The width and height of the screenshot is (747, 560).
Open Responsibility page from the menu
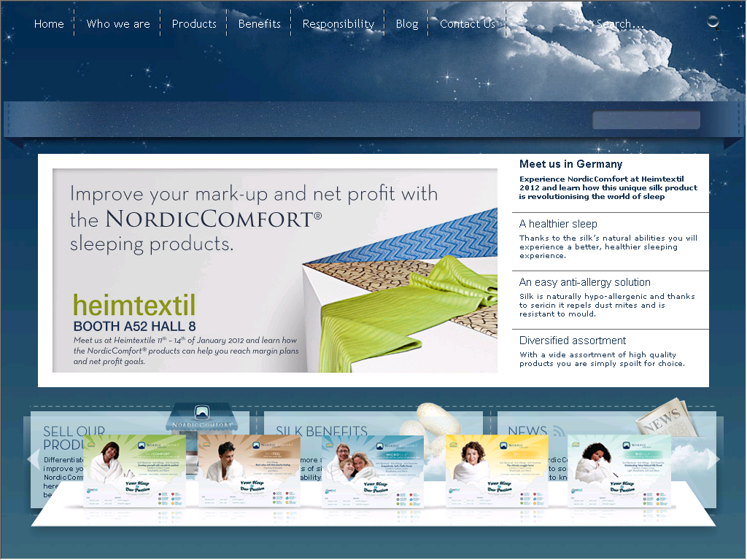[338, 24]
